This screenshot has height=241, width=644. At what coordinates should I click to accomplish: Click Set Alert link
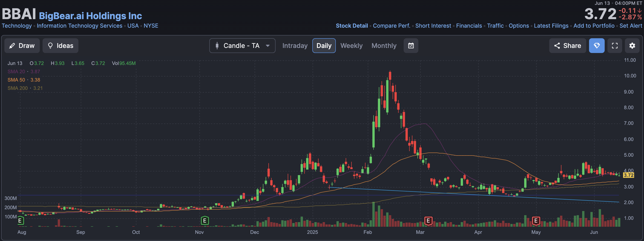(630, 26)
